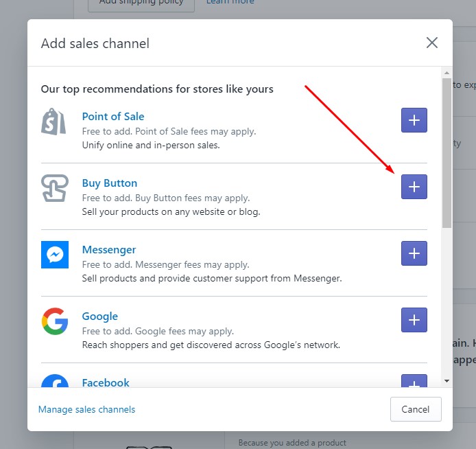Open the Facebook title link

tap(106, 382)
